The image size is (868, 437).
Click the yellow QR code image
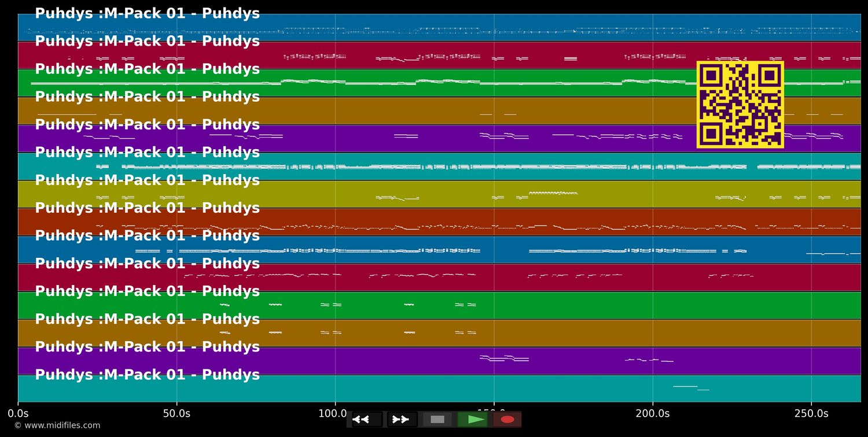click(740, 105)
